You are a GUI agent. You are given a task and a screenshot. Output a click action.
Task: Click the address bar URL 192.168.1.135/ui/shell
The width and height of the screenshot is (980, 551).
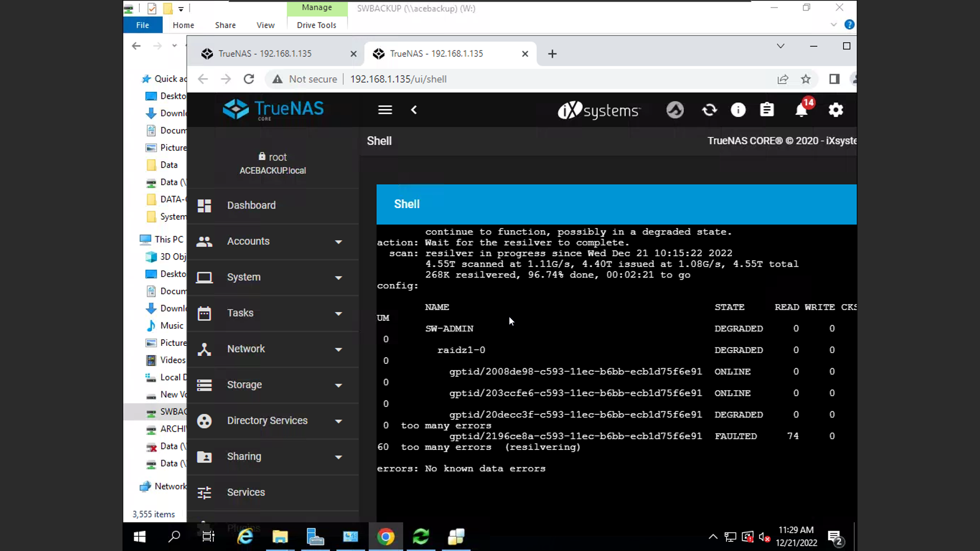tap(398, 79)
